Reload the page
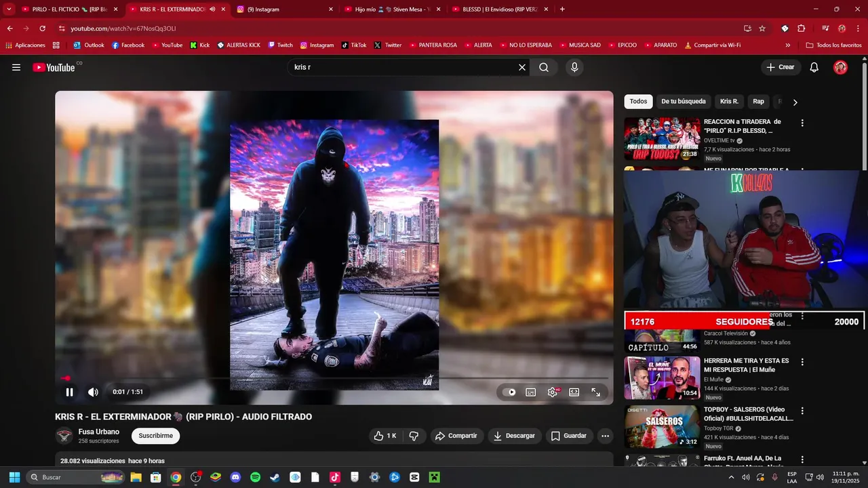This screenshot has width=868, height=488. (x=42, y=28)
